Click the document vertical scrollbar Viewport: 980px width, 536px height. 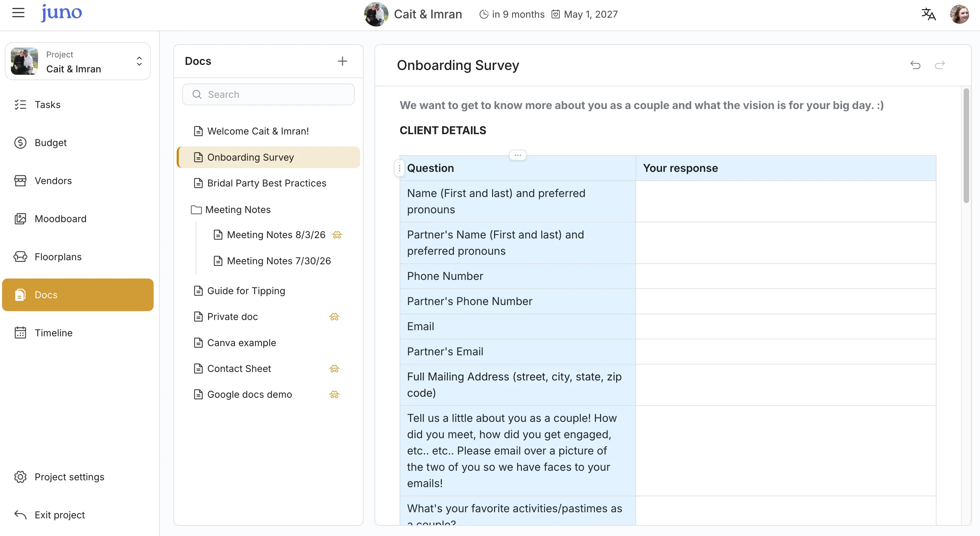pyautogui.click(x=966, y=146)
